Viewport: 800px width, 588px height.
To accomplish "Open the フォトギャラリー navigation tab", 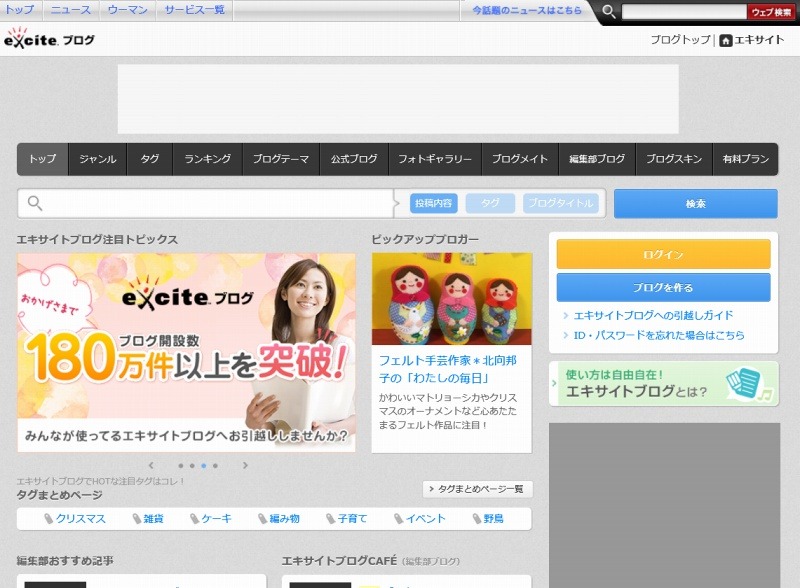I will (435, 159).
